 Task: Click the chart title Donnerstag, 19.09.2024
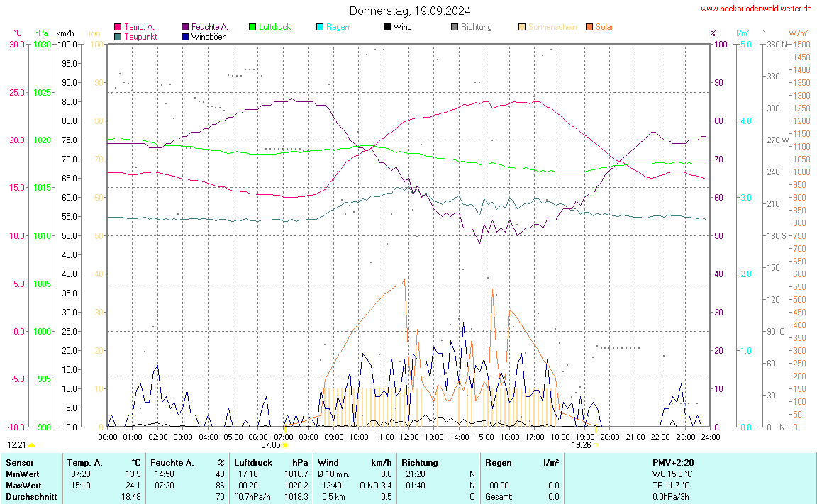tap(409, 11)
